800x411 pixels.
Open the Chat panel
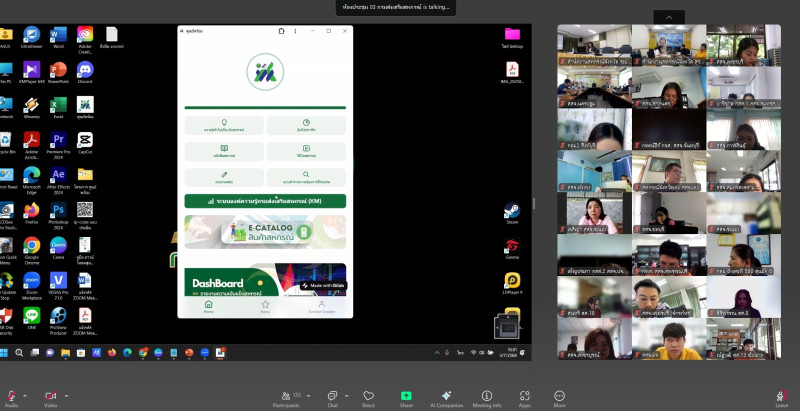tap(332, 398)
